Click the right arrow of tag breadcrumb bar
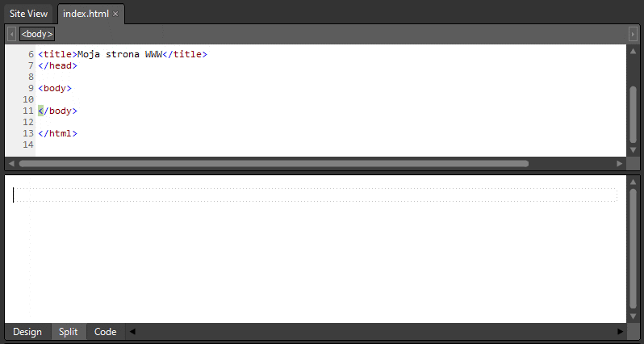 pos(633,34)
